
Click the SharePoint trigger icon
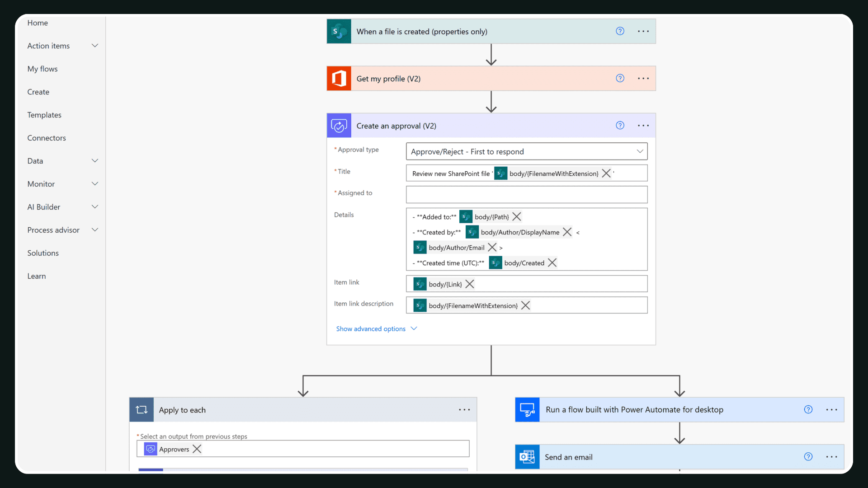coord(339,32)
